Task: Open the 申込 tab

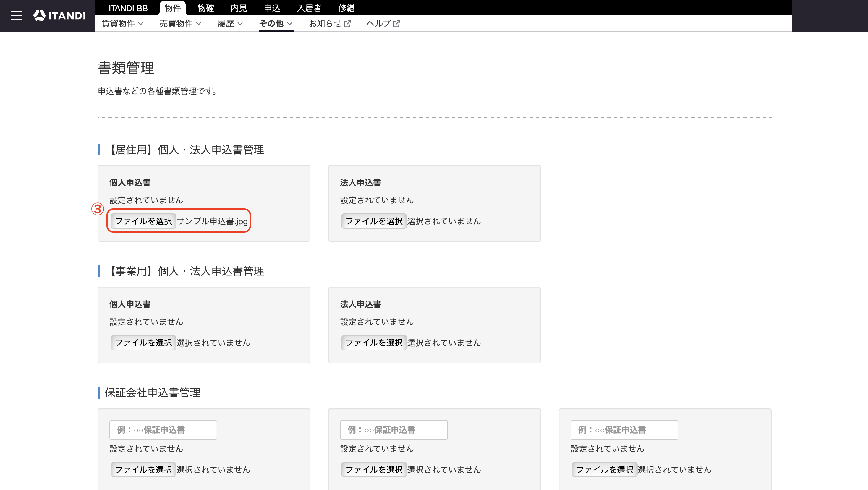Action: [272, 8]
